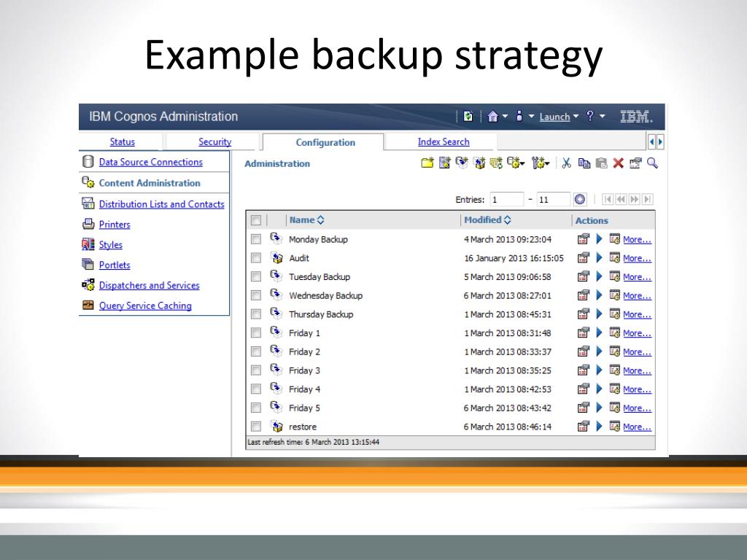Image resolution: width=747 pixels, height=560 pixels.
Task: Switch to the Security tab
Action: click(x=215, y=142)
